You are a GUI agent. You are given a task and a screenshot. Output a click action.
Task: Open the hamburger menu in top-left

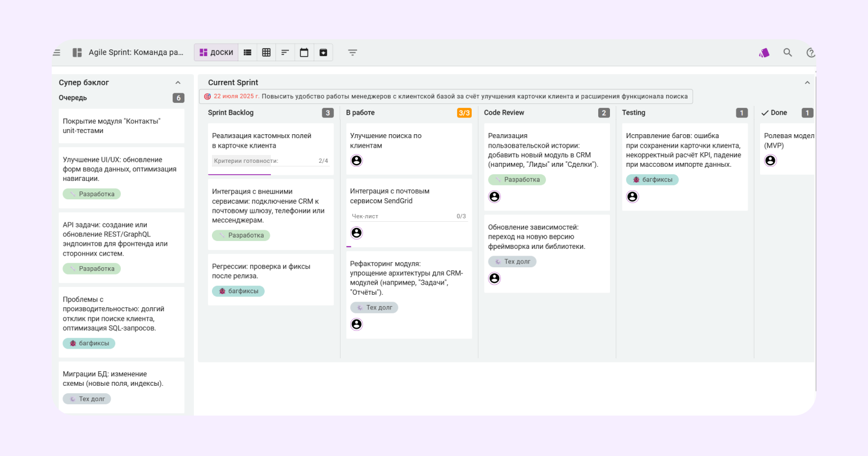[57, 53]
